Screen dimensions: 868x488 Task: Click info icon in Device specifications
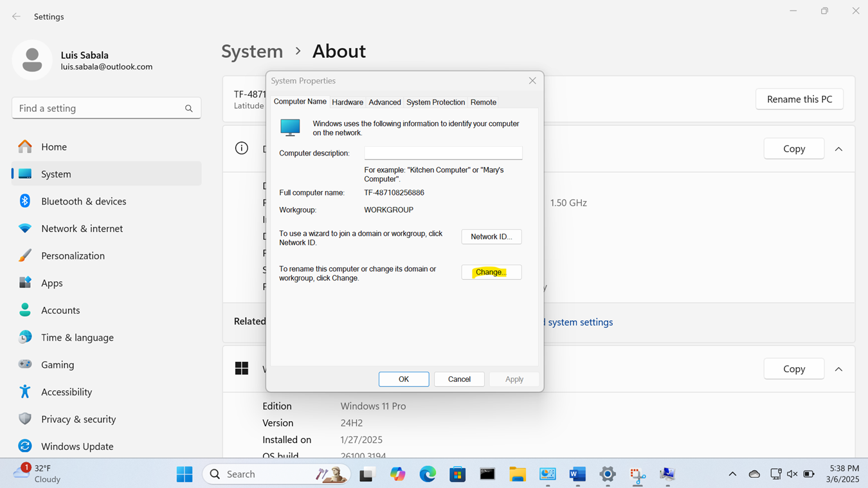tap(242, 149)
